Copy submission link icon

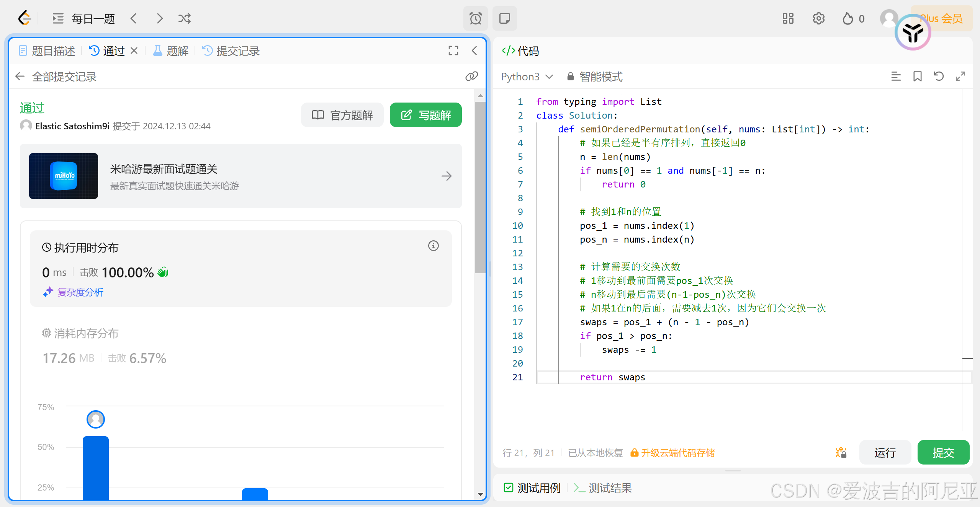tap(471, 77)
